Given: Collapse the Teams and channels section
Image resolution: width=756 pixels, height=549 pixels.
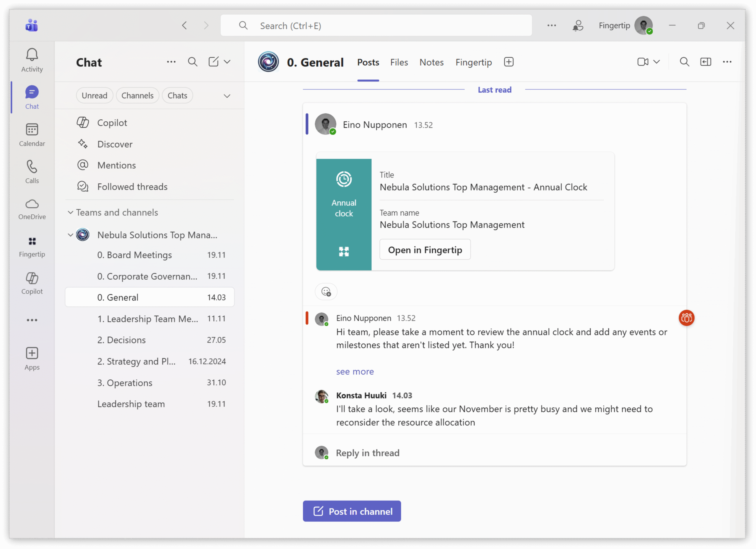Looking at the screenshot, I should click(70, 213).
